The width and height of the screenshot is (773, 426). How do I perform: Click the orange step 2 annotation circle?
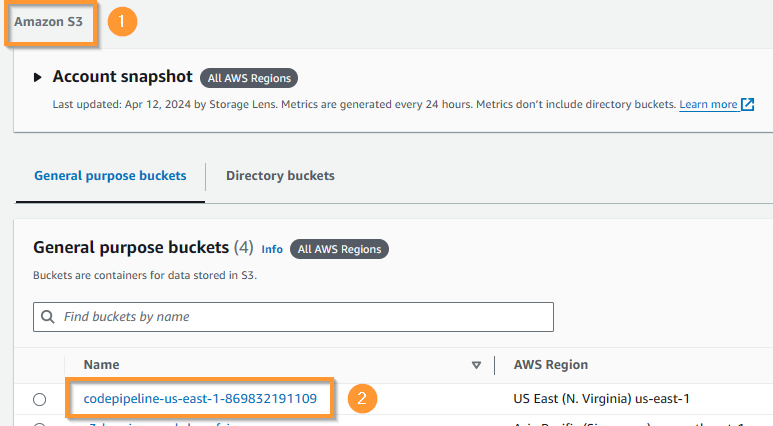tap(362, 398)
